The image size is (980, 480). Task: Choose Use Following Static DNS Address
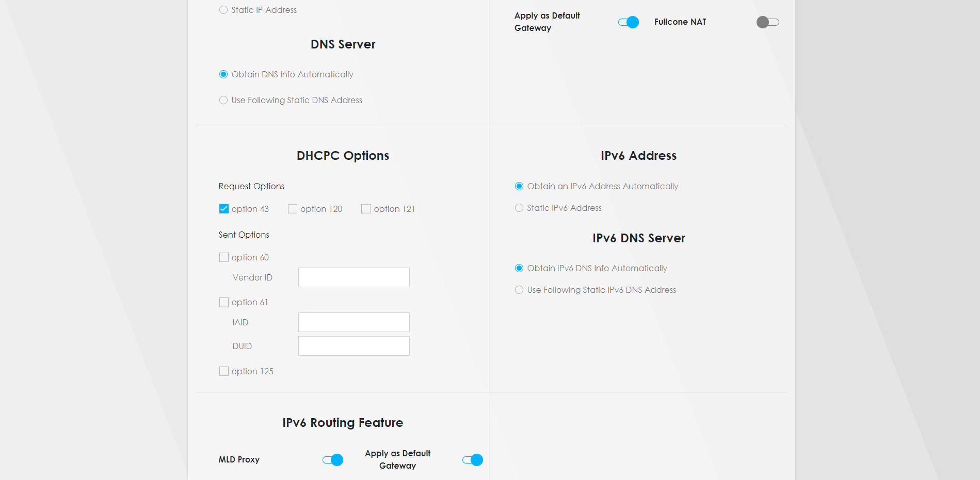tap(223, 100)
